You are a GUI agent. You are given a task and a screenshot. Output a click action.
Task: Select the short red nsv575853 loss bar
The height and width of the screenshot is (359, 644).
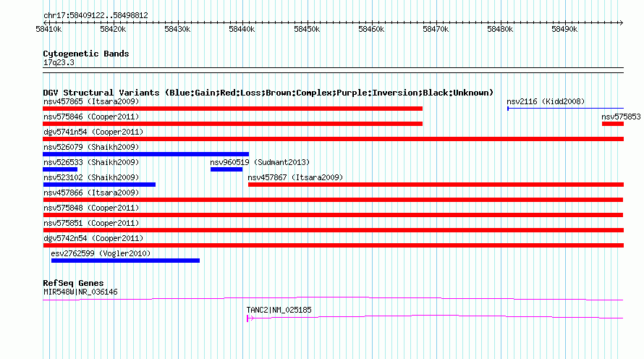[613, 124]
